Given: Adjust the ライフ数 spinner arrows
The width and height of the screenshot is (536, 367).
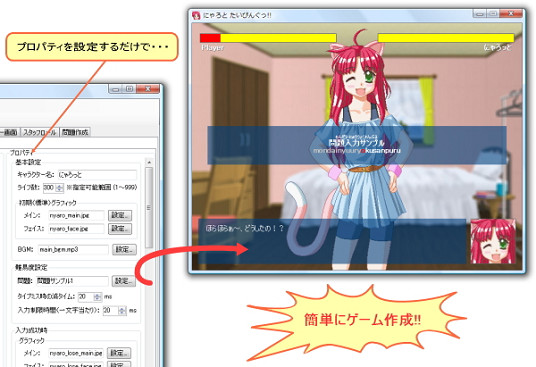Looking at the screenshot, I should coord(59,187).
